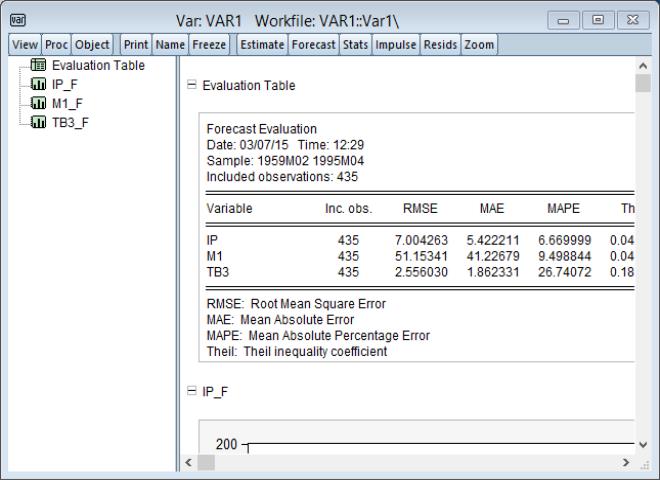Image resolution: width=660 pixels, height=480 pixels.
Task: Click the Object toolbar button
Action: [x=93, y=45]
